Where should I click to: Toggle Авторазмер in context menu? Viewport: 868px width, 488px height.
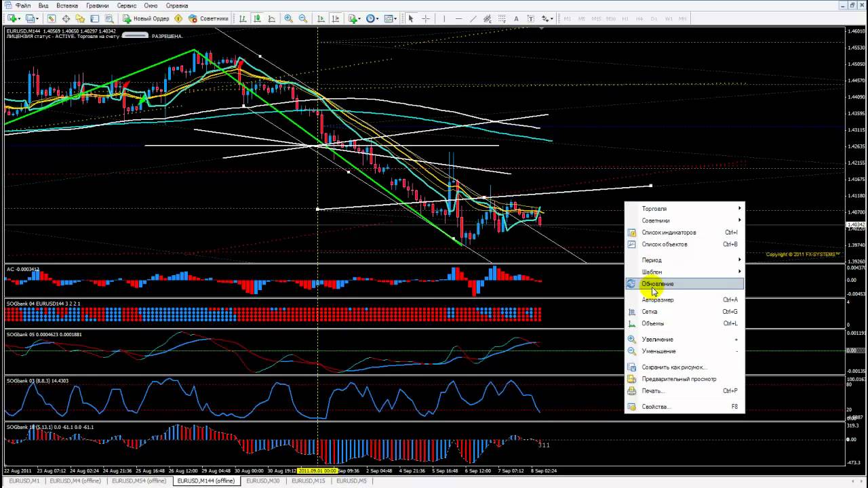pos(684,300)
